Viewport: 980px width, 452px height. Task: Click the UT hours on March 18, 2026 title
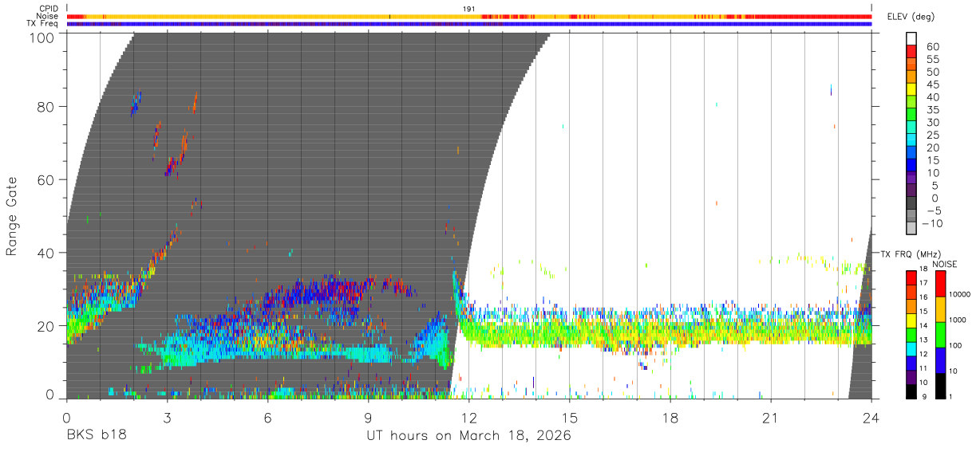pyautogui.click(x=468, y=435)
